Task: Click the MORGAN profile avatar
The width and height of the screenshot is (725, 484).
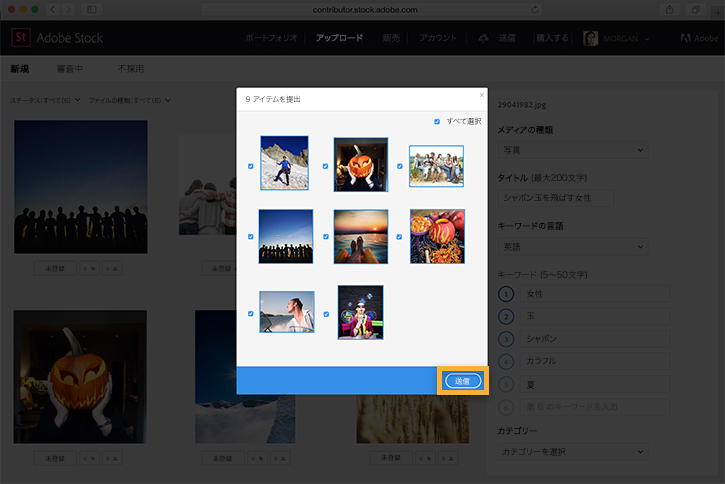Action: 590,38
